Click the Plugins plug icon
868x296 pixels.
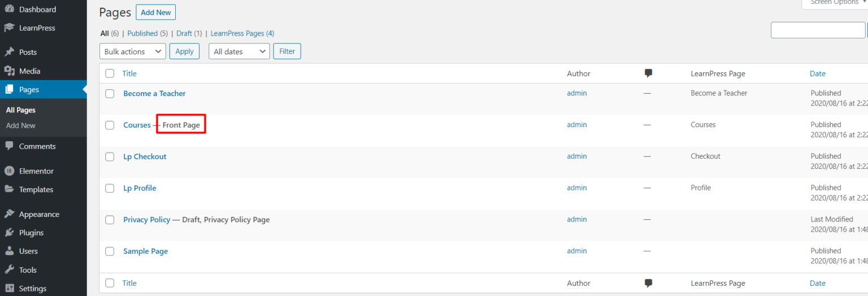[9, 233]
